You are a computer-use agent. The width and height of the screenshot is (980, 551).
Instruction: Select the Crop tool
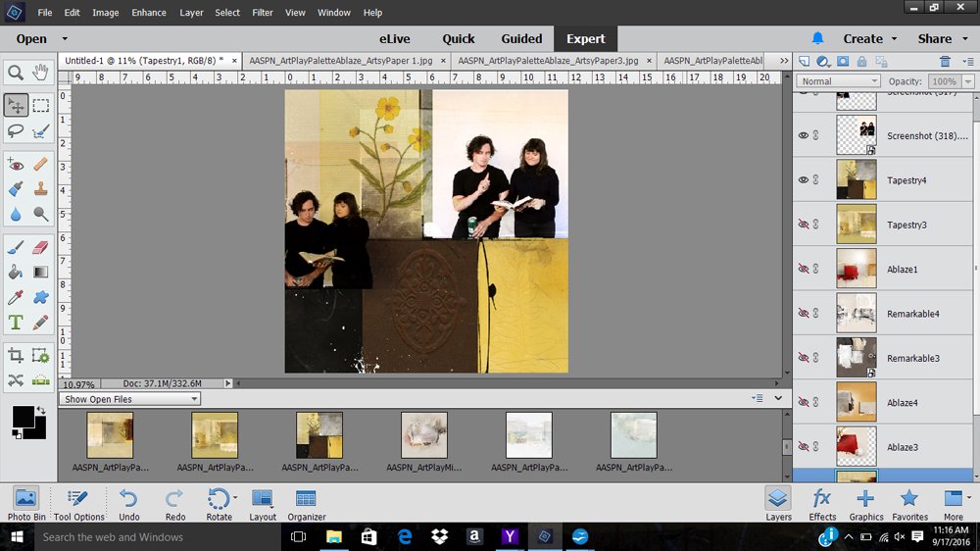[x=16, y=356]
